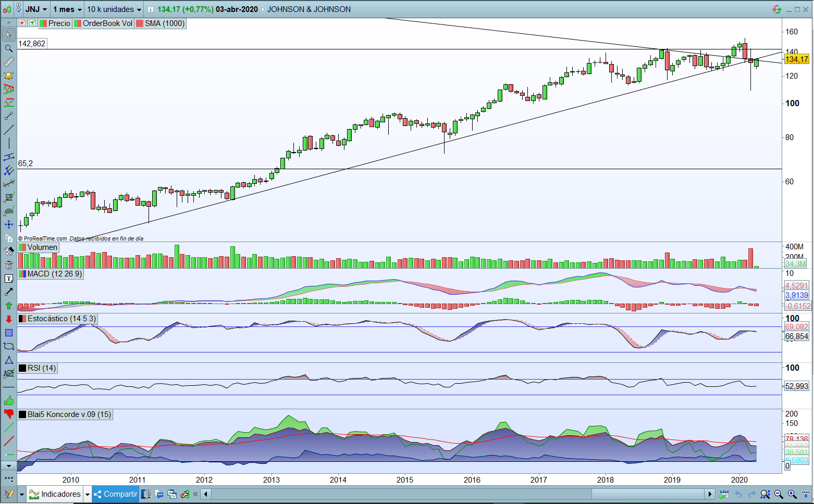Add a thumbs up marker
The height and width of the screenshot is (504, 814).
(8, 400)
